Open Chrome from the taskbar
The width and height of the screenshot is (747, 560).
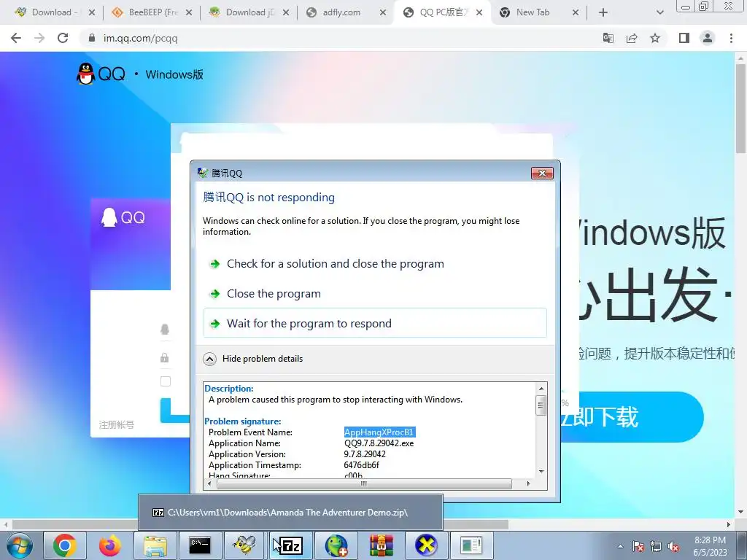(x=65, y=545)
